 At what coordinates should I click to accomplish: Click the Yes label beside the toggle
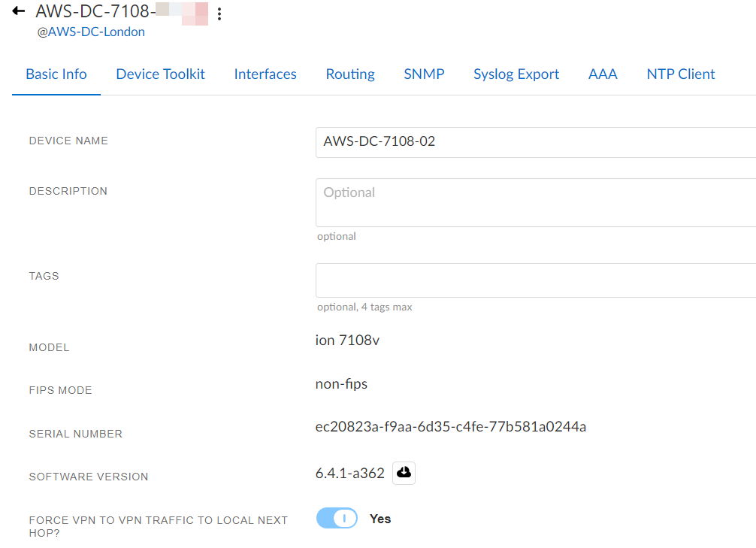tap(380, 519)
